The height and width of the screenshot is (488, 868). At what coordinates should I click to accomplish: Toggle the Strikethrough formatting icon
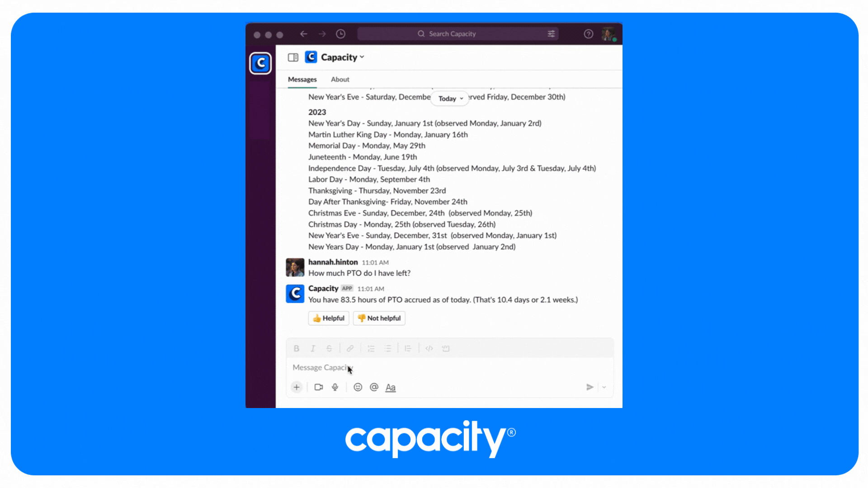329,348
